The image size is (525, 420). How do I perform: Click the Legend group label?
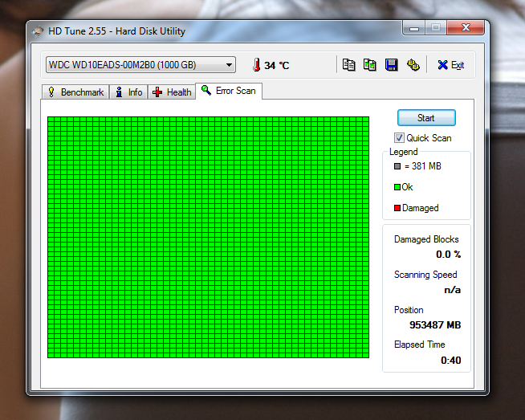click(x=404, y=152)
